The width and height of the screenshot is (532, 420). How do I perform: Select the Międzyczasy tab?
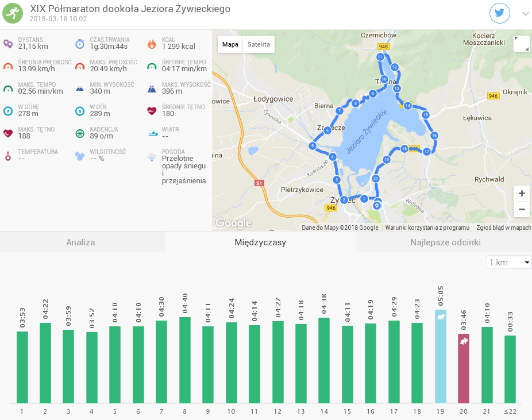(x=260, y=242)
